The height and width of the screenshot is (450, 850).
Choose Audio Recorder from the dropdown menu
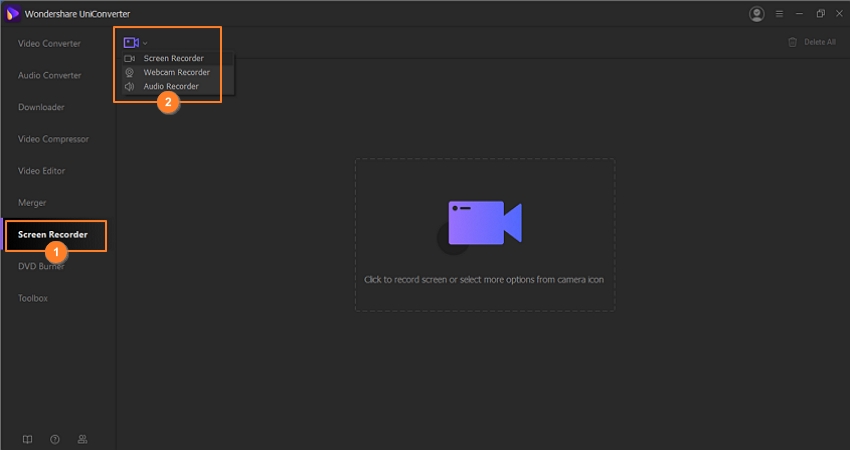click(x=171, y=86)
